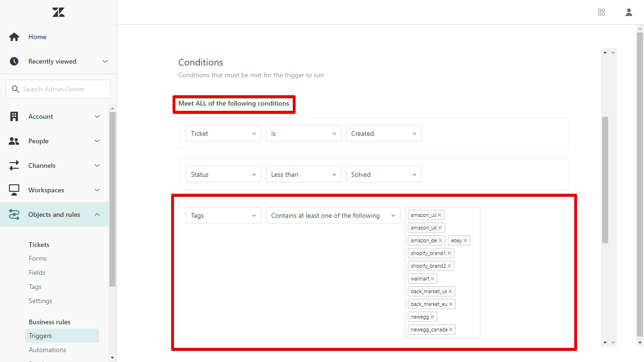The height and width of the screenshot is (362, 644).
Task: Open Settings under Tickets
Action: point(41,301)
